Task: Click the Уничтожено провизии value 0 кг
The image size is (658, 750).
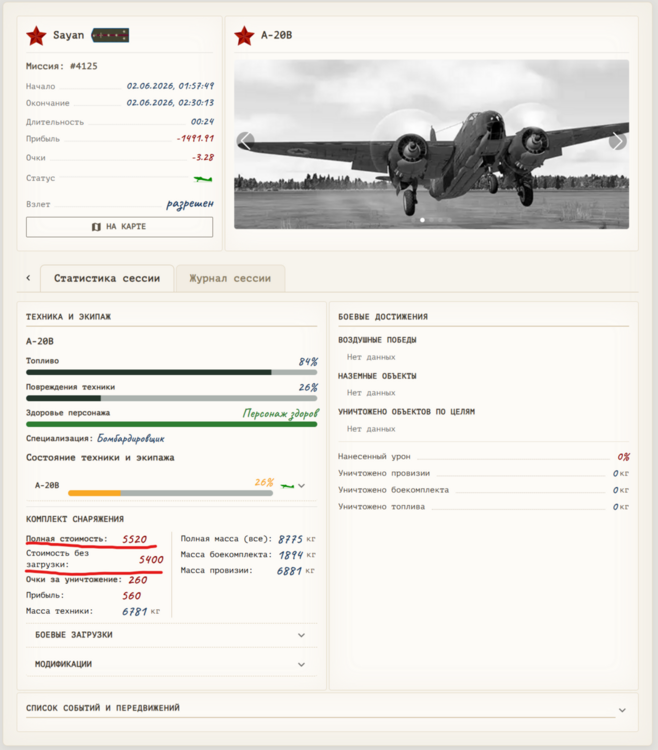Action: coord(621,474)
